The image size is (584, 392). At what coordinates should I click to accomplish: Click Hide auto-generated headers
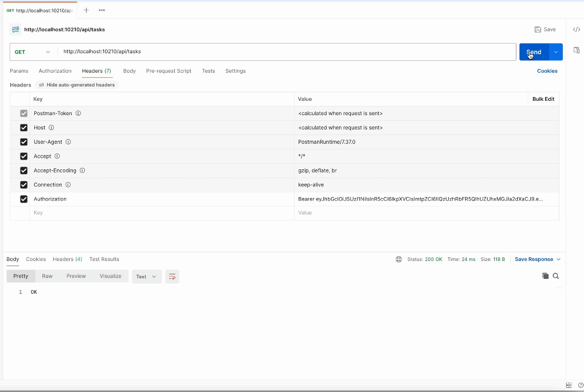coord(76,85)
